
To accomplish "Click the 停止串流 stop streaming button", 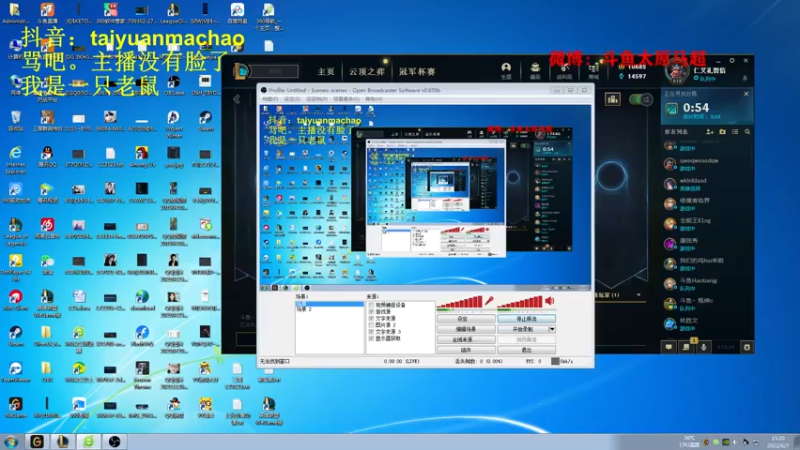I will (x=526, y=319).
